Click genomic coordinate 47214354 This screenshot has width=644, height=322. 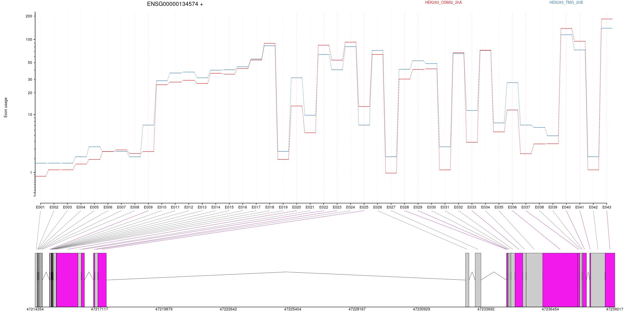pos(35,309)
